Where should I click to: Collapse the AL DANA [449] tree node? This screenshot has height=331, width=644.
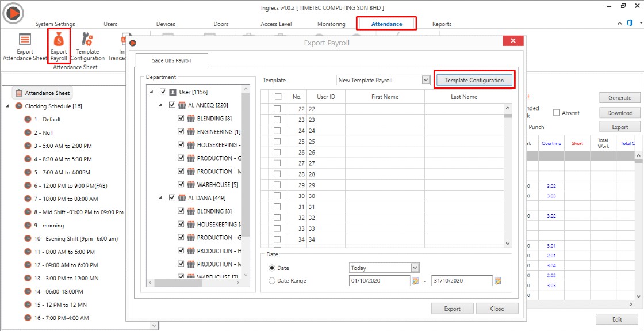click(160, 198)
